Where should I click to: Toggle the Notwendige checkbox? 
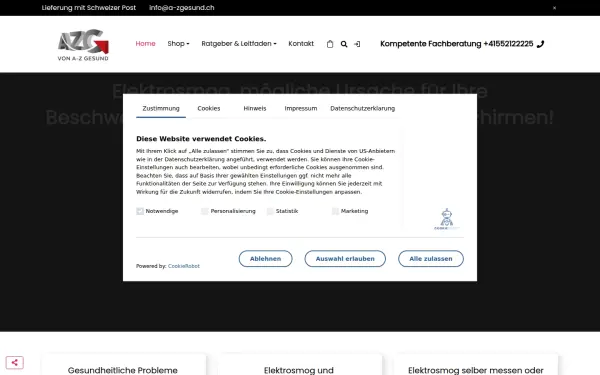(140, 211)
